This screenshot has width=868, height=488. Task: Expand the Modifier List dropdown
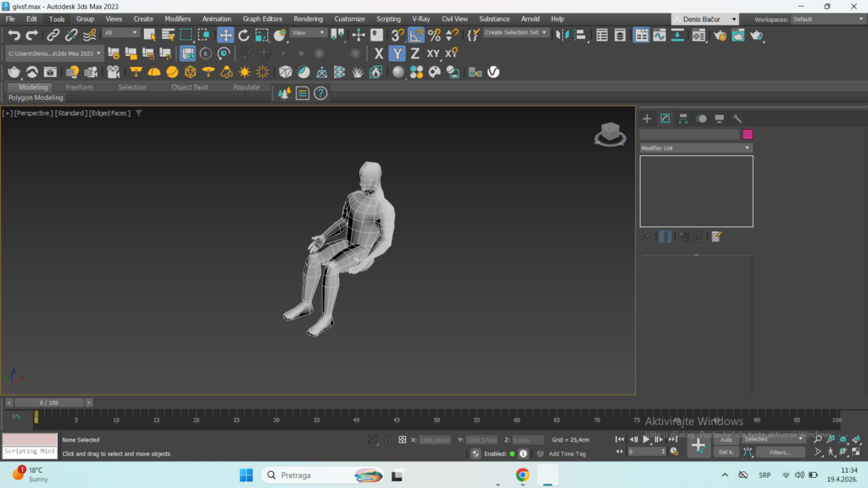696,147
